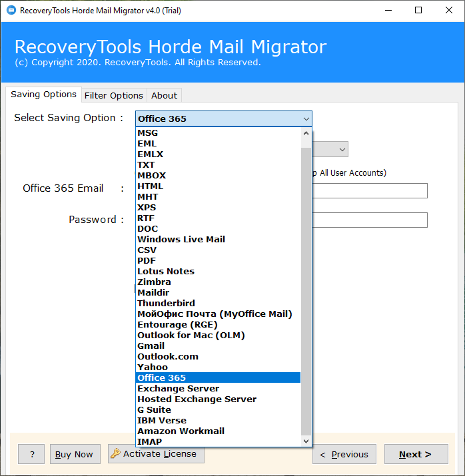This screenshot has width=465, height=476.
Task: Click the dropdown list scroll-up arrow
Action: point(306,133)
